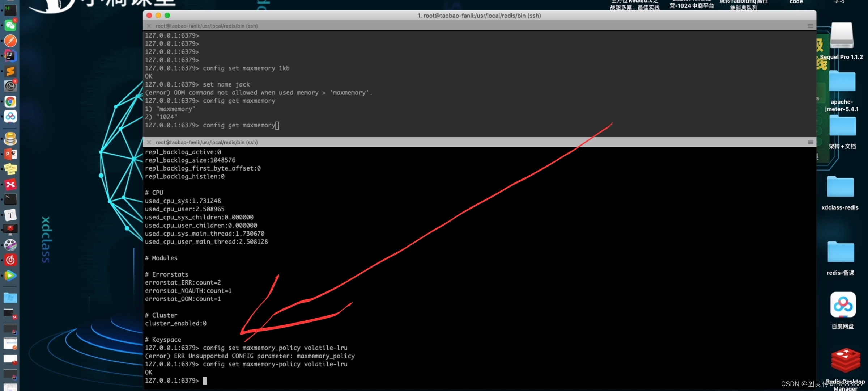Click 'config set maxmemory-policy volatile-lru' command
This screenshot has height=391, width=868.
pos(275,364)
